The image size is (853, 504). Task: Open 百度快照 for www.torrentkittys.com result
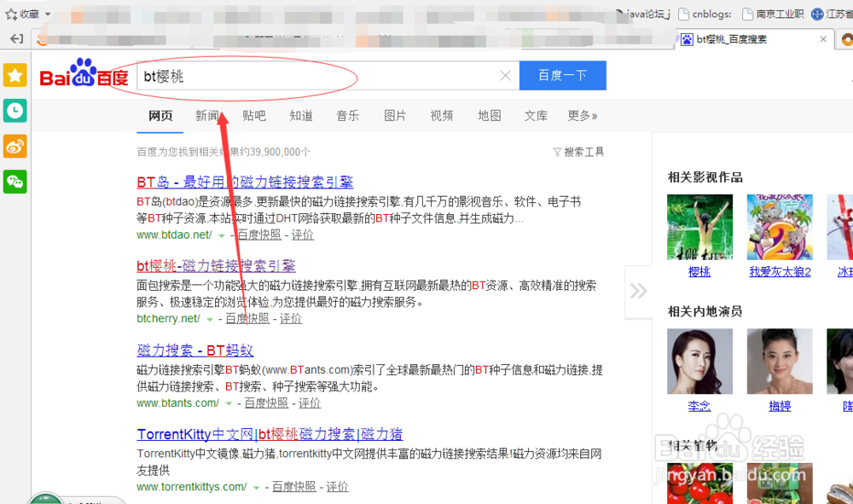pos(293,487)
